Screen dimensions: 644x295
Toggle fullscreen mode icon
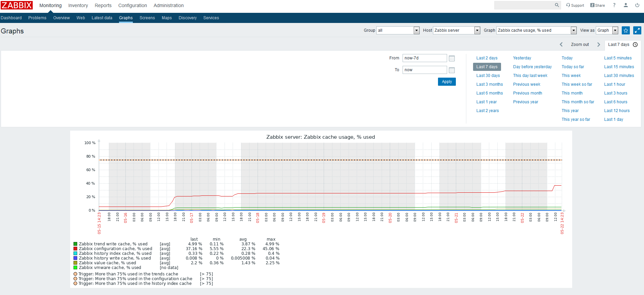(x=637, y=30)
